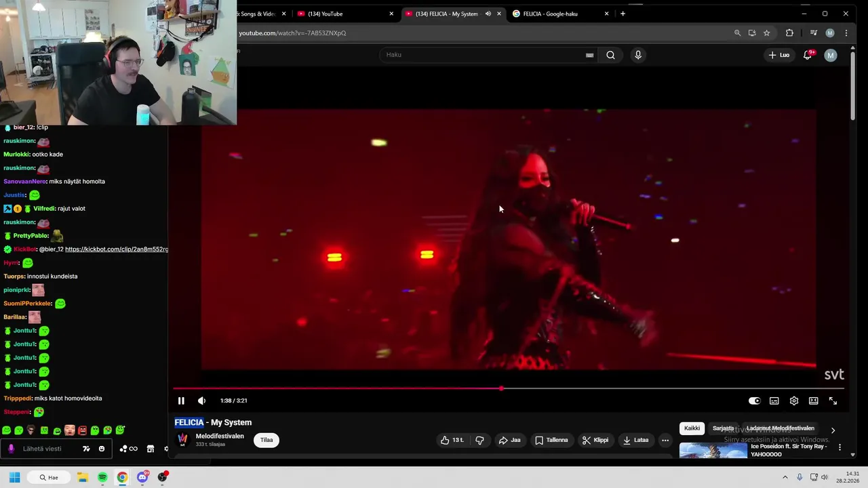The height and width of the screenshot is (488, 868).
Task: Open options for the Ice Poseidon video
Action: 840,447
